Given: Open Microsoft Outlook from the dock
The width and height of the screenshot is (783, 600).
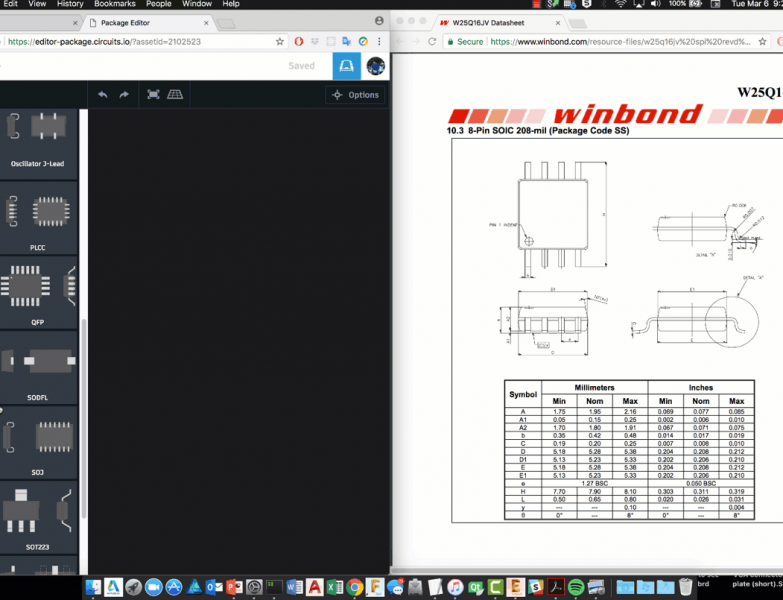Looking at the screenshot, I should click(x=214, y=587).
